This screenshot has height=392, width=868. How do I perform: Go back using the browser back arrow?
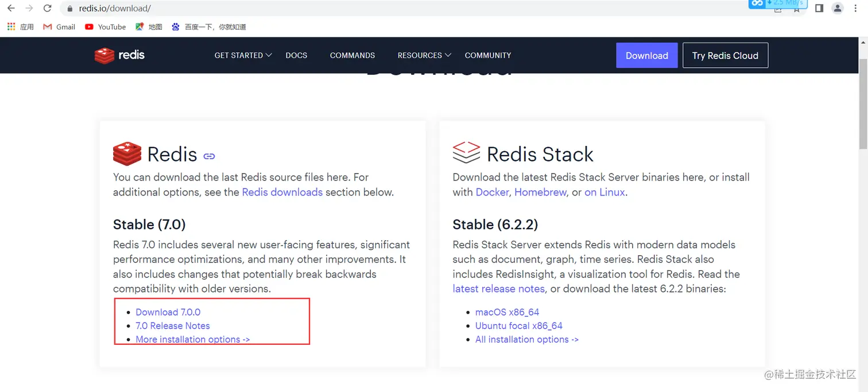pos(11,9)
